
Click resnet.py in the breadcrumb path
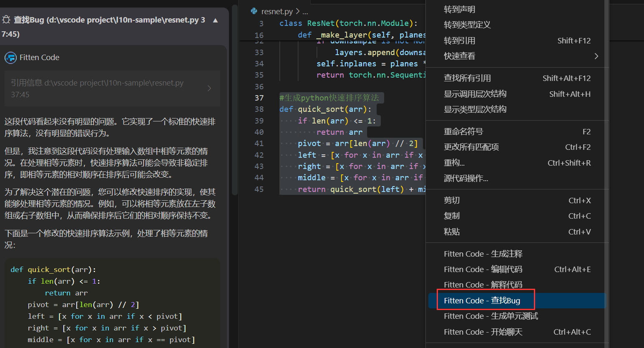point(277,11)
